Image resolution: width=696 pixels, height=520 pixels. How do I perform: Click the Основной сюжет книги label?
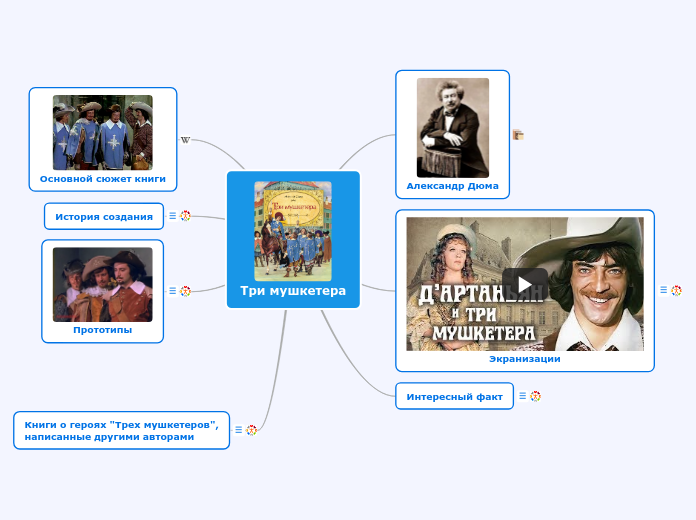pyautogui.click(x=103, y=179)
